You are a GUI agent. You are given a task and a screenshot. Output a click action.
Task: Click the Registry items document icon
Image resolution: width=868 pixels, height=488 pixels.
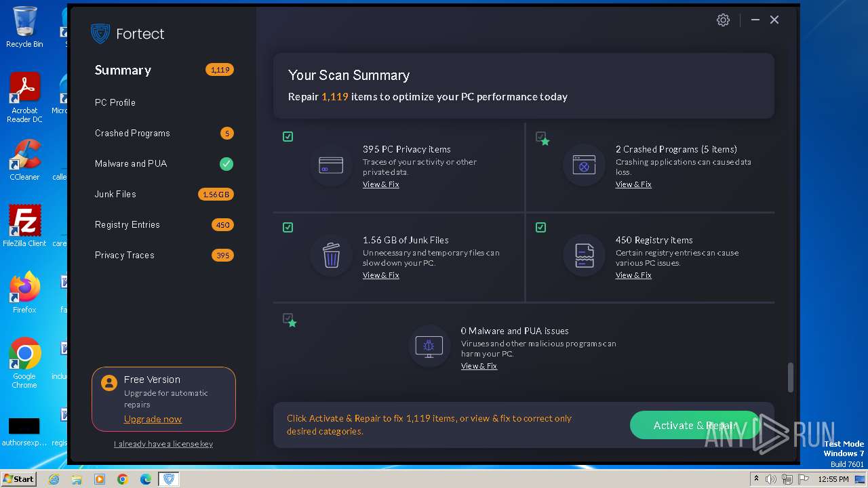click(x=584, y=256)
